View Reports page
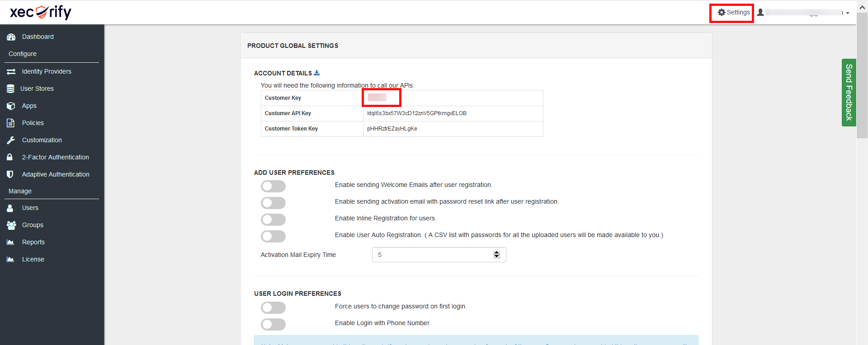Screen dimensions: 868x345 coord(33,242)
